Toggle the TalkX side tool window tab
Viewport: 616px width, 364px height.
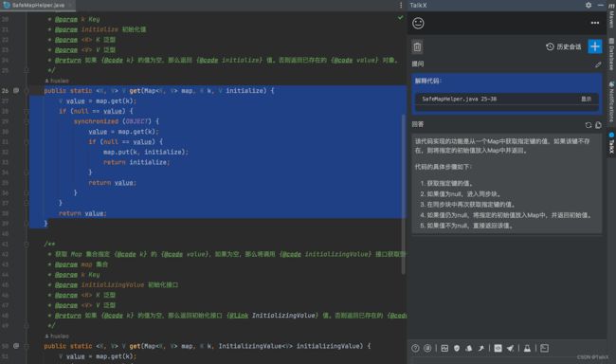611,143
